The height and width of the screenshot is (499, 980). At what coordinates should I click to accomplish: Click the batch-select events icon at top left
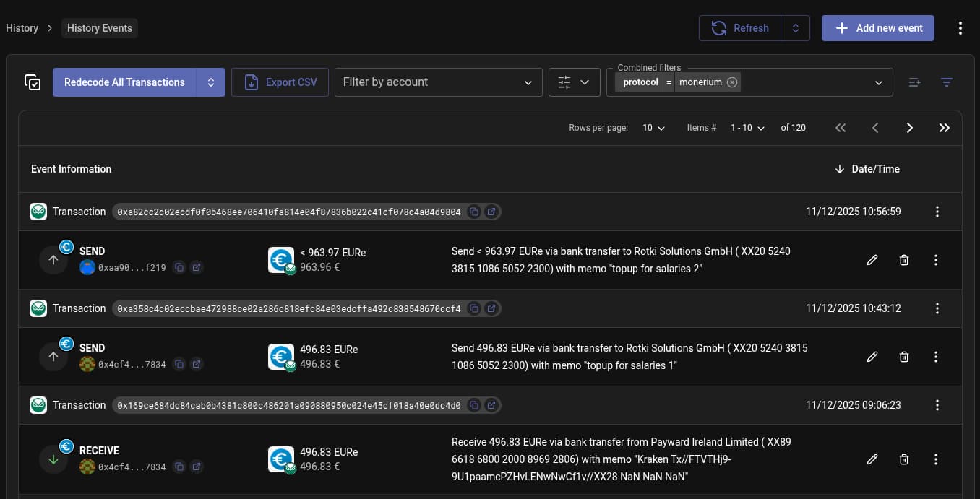coord(33,82)
